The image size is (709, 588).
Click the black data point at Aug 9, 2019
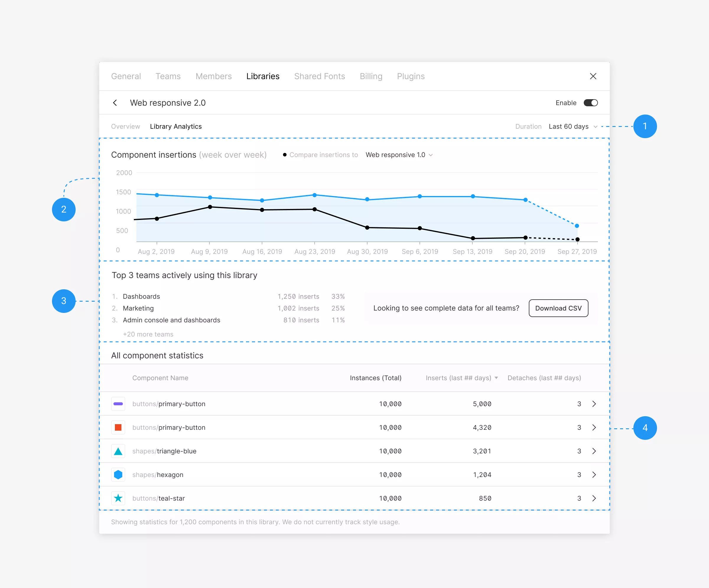point(210,207)
